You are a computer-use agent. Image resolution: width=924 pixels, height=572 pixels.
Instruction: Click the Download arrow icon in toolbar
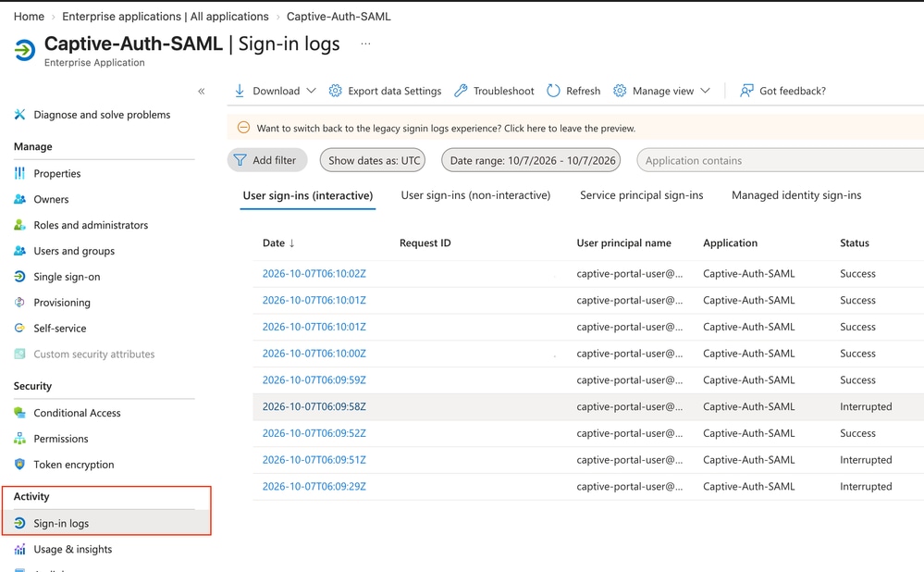click(x=240, y=91)
